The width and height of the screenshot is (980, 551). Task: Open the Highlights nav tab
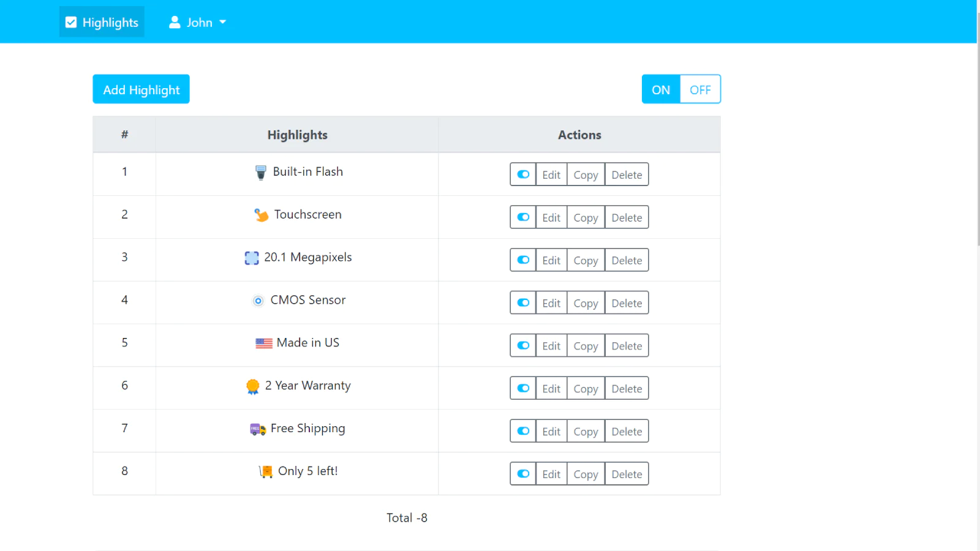(102, 23)
